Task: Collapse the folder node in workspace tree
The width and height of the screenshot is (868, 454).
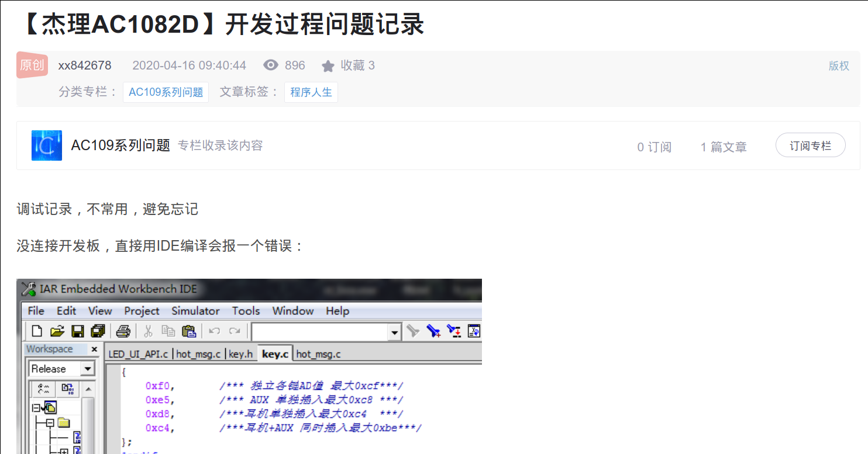Action: tap(50, 422)
